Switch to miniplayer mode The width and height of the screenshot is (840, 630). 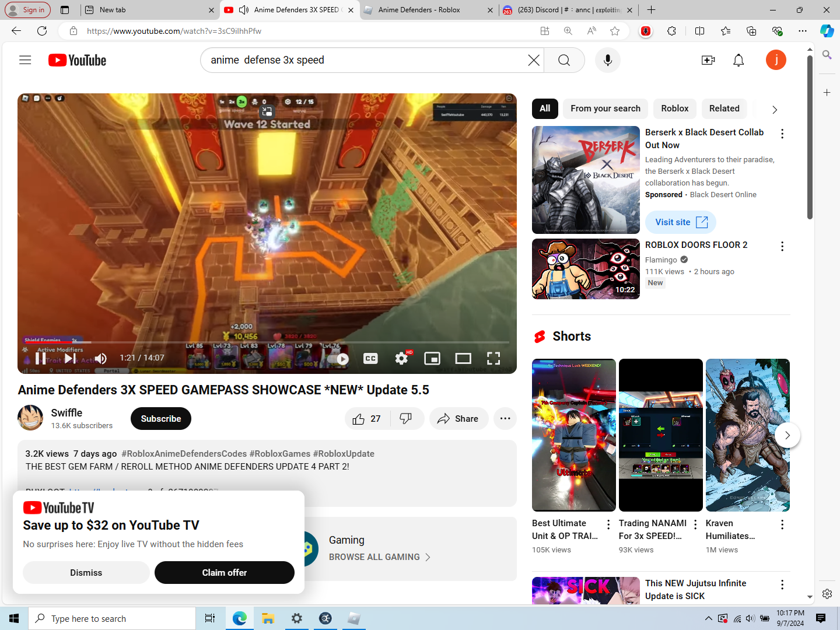point(432,358)
